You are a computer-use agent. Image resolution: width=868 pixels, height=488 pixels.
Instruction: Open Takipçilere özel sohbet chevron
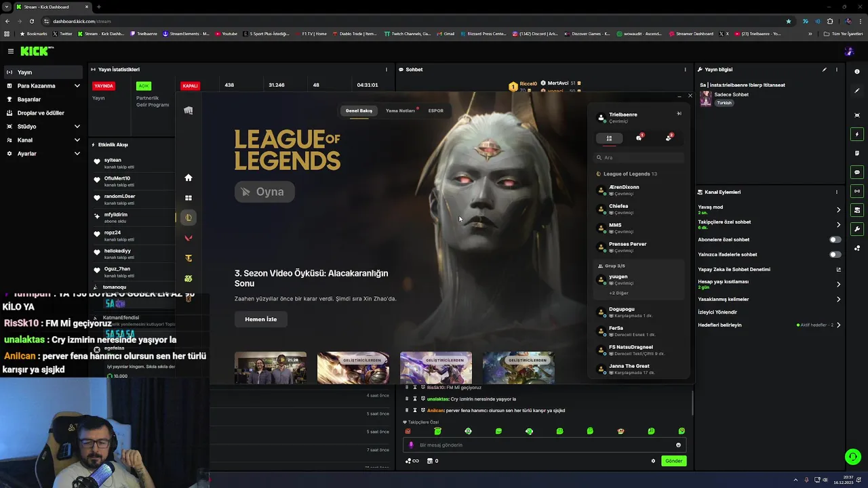point(838,224)
